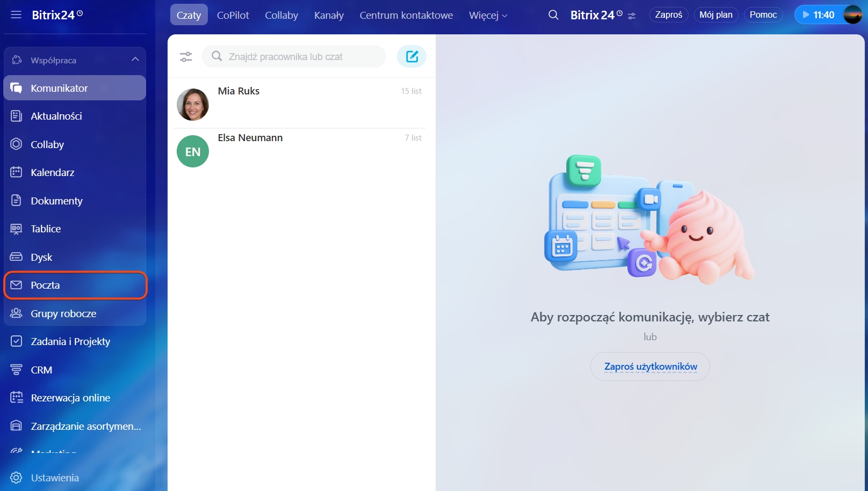This screenshot has width=868, height=491.
Task: Click the Pomoc button
Action: point(763,15)
